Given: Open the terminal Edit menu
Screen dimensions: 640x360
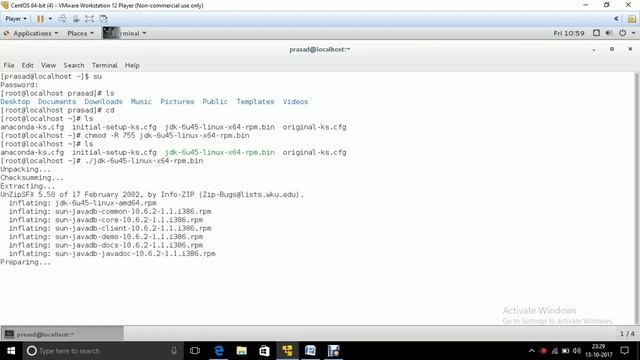Looking at the screenshot, I should (x=27, y=65).
